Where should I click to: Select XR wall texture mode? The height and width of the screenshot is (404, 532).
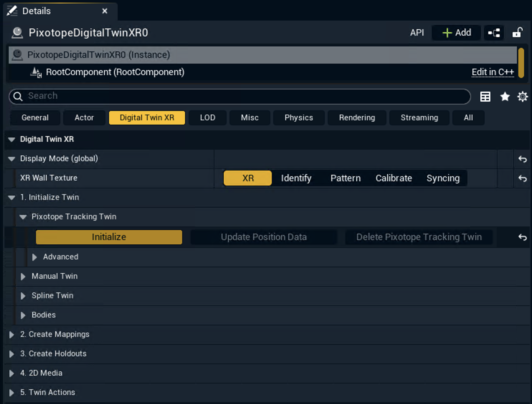(247, 178)
